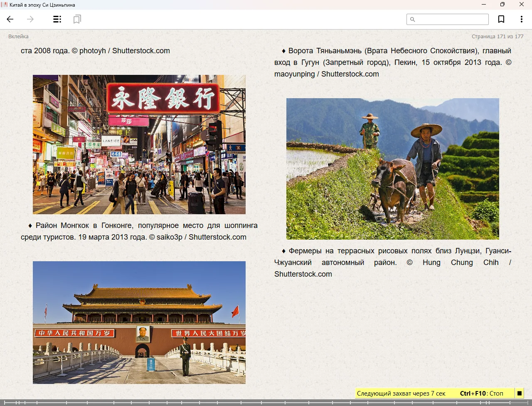Click the 'Вклейка' chapter label
Viewport: 532px width, 406px height.
pyautogui.click(x=18, y=37)
